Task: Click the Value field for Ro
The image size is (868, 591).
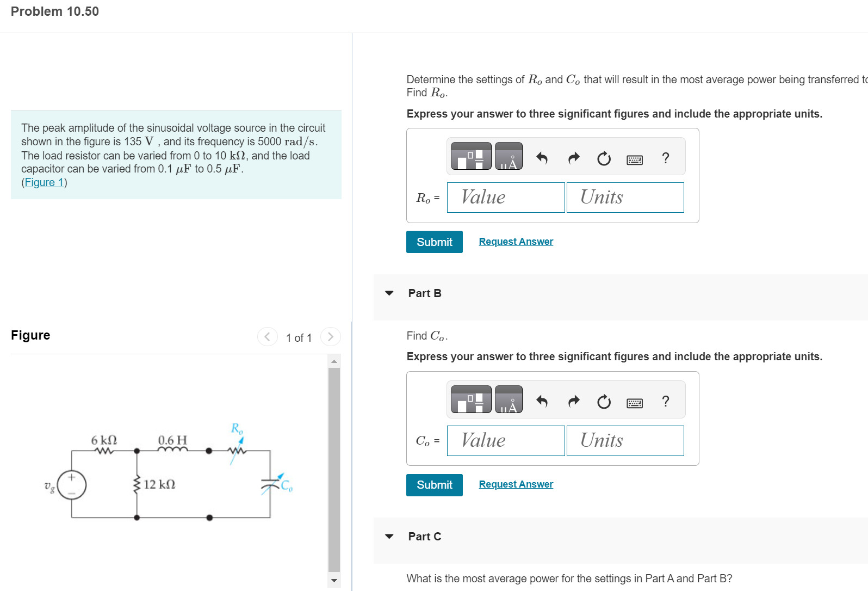Action: click(x=505, y=197)
